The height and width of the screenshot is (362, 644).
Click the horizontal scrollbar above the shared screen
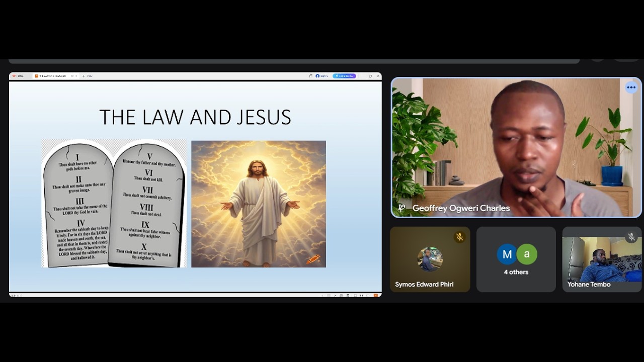(x=294, y=61)
